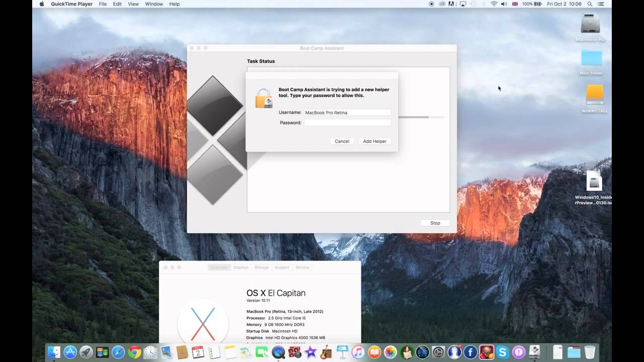
Task: Click the Password field
Action: (x=347, y=123)
